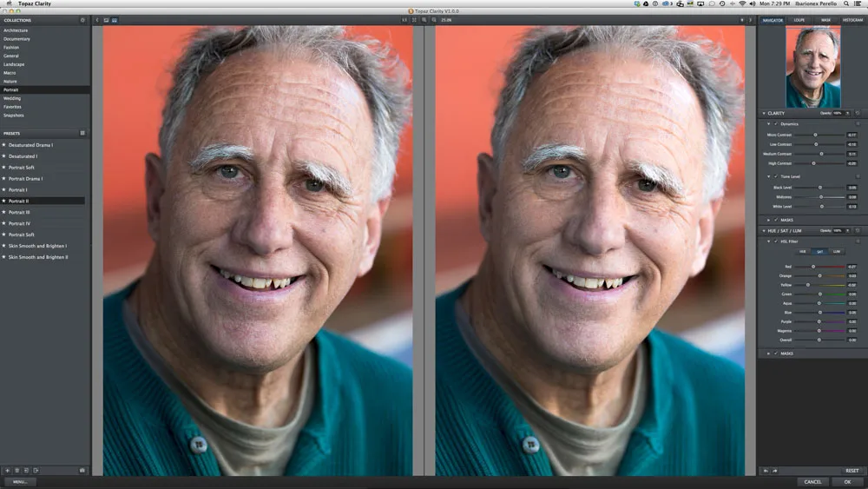
Task: Click the 1:1 actual-size zoom icon
Action: coord(404,20)
